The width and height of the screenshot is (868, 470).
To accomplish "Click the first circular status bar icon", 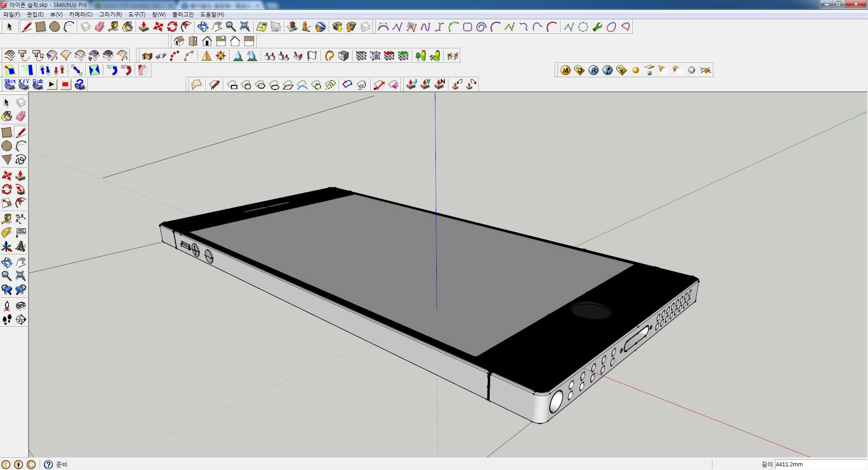I will pos(6,464).
